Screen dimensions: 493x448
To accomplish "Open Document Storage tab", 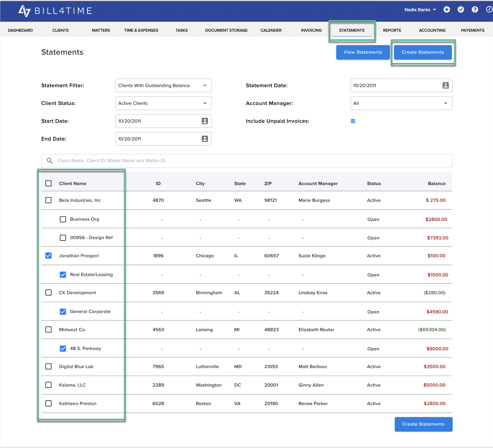I will [226, 30].
